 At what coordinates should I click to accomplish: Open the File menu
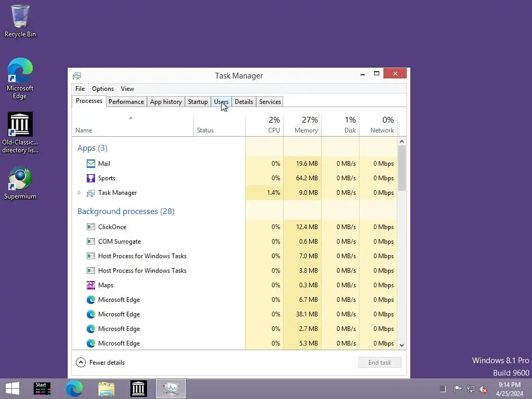point(80,88)
